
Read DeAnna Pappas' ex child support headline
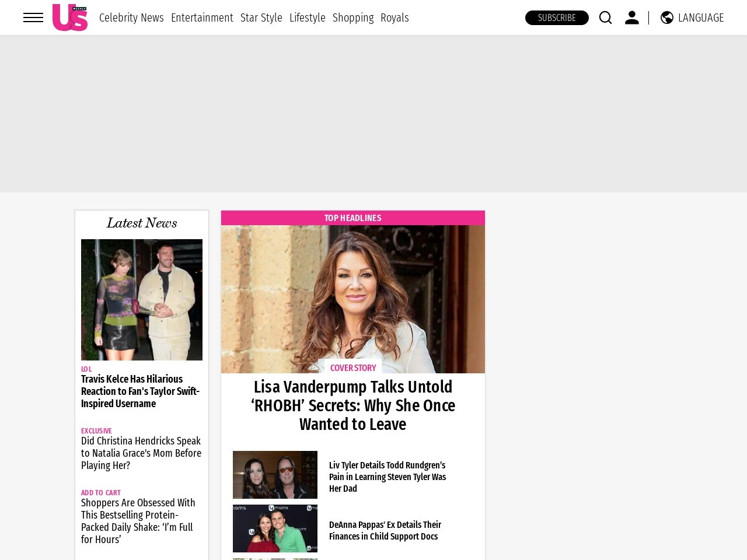[385, 530]
